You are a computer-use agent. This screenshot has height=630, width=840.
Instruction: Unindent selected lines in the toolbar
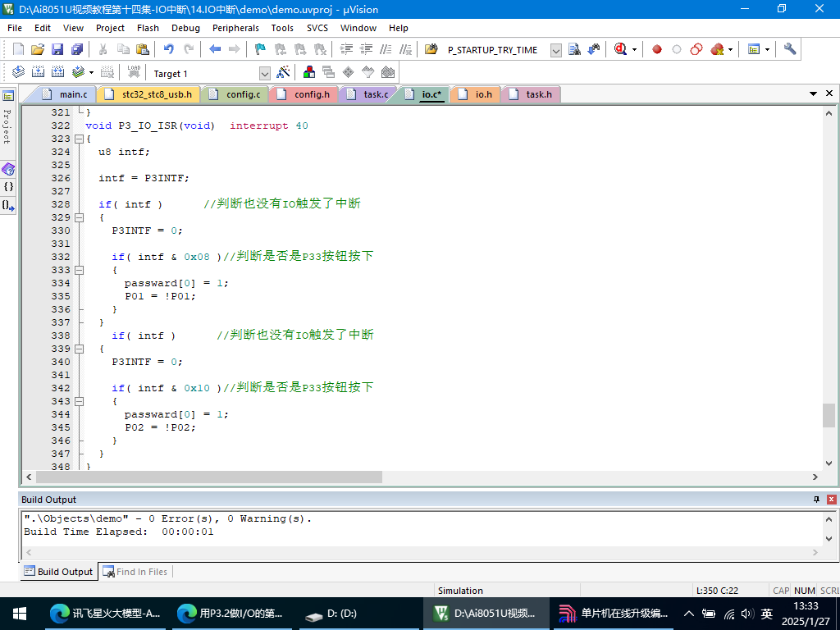(366, 49)
